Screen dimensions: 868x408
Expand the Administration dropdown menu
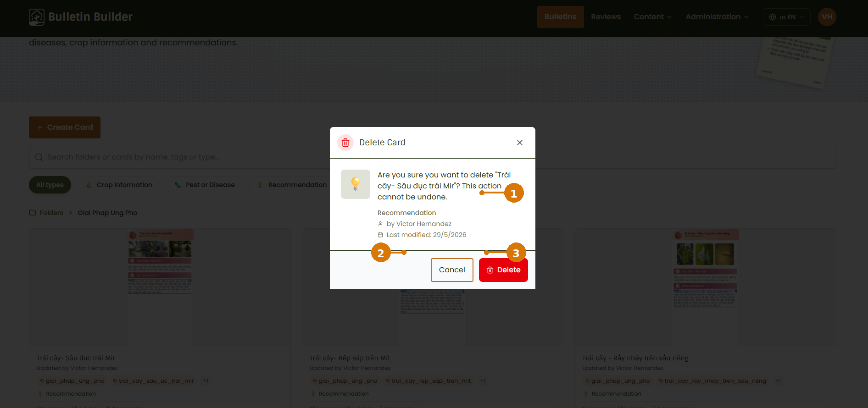point(717,17)
